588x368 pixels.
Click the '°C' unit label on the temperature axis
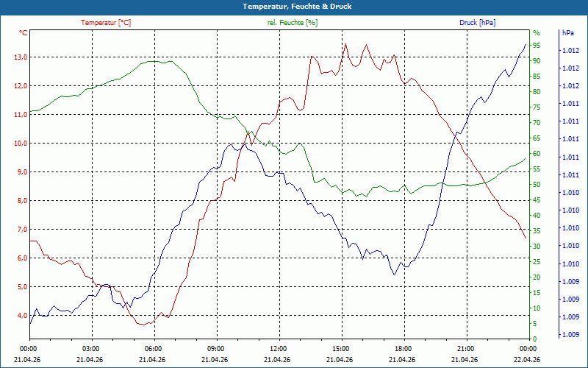(x=24, y=33)
